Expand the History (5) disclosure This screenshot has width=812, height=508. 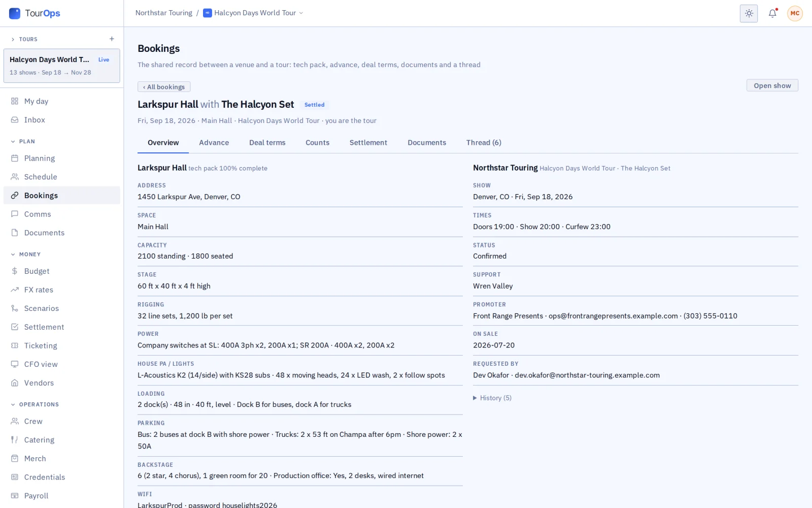coord(492,398)
